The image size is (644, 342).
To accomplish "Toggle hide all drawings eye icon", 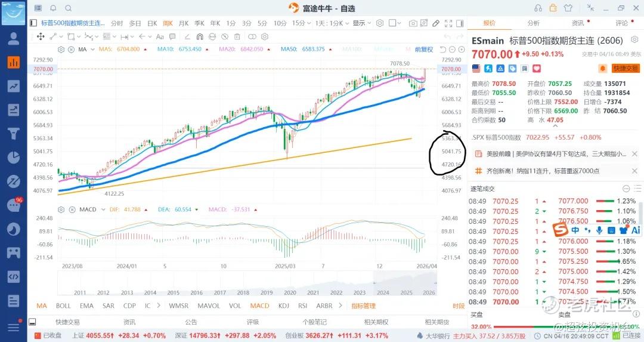I will (x=225, y=36).
